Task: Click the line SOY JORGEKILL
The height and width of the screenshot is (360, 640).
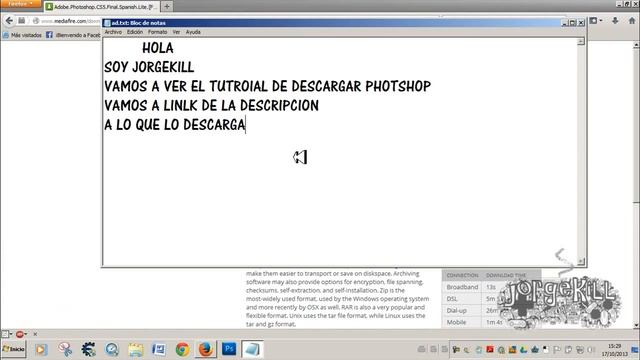Action: coord(149,67)
